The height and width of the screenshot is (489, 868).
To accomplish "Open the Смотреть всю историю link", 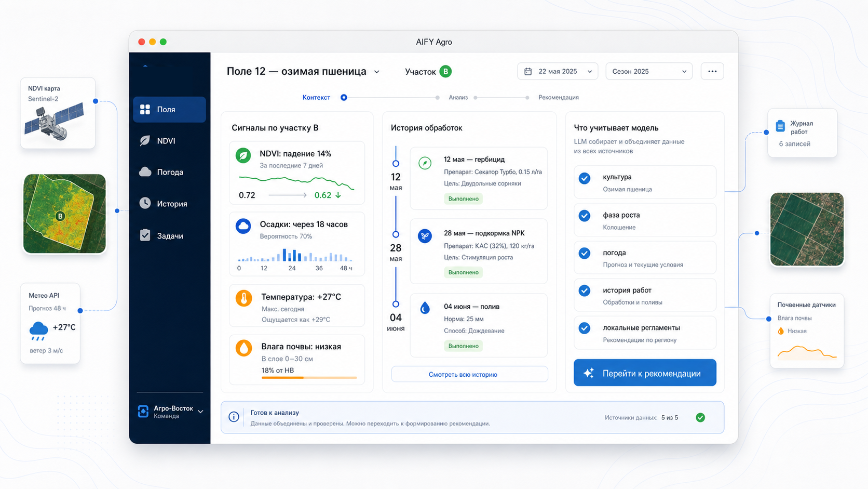I will [x=463, y=374].
